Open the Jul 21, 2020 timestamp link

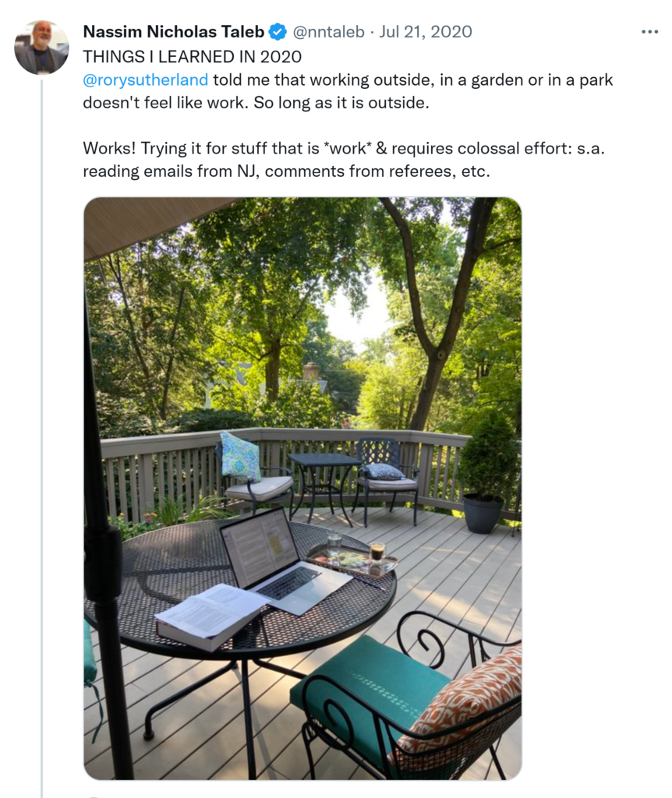coord(426,32)
